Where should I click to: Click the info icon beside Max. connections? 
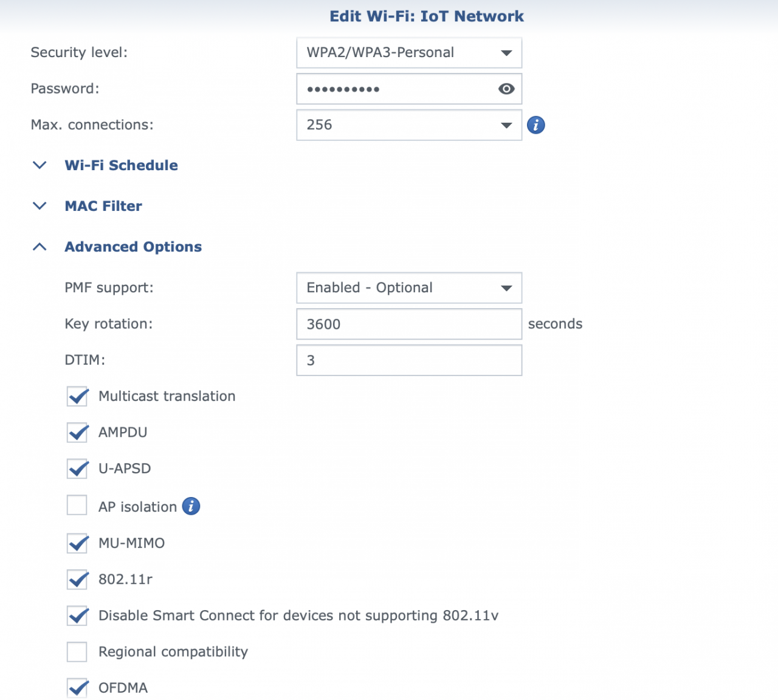pyautogui.click(x=535, y=125)
